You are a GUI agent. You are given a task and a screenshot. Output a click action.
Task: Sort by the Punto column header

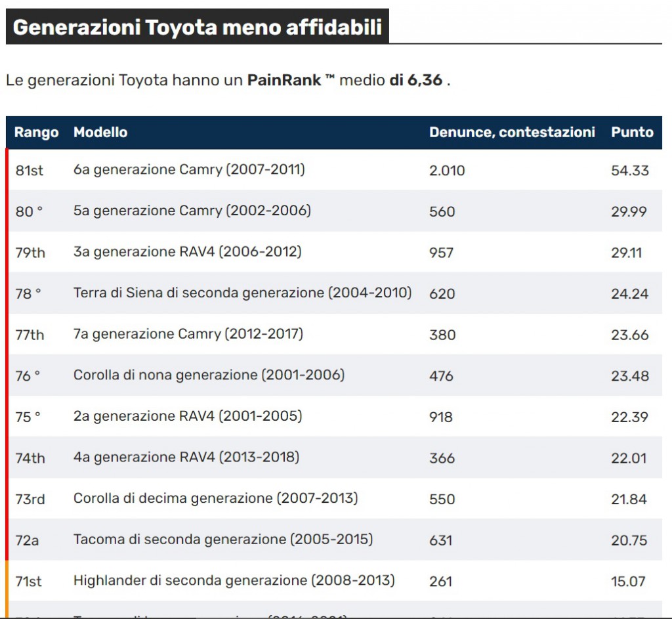tap(633, 132)
